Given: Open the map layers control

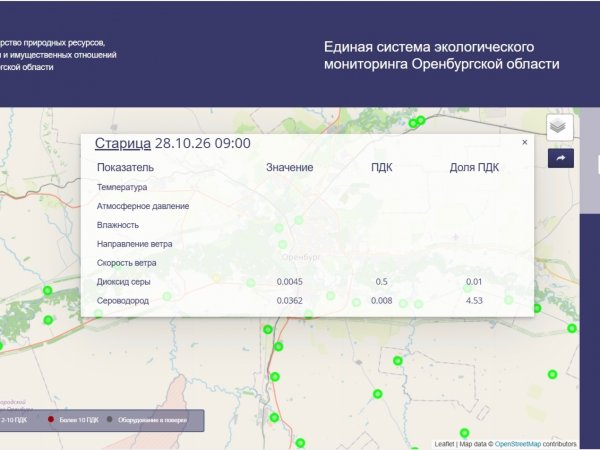Looking at the screenshot, I should 560,127.
